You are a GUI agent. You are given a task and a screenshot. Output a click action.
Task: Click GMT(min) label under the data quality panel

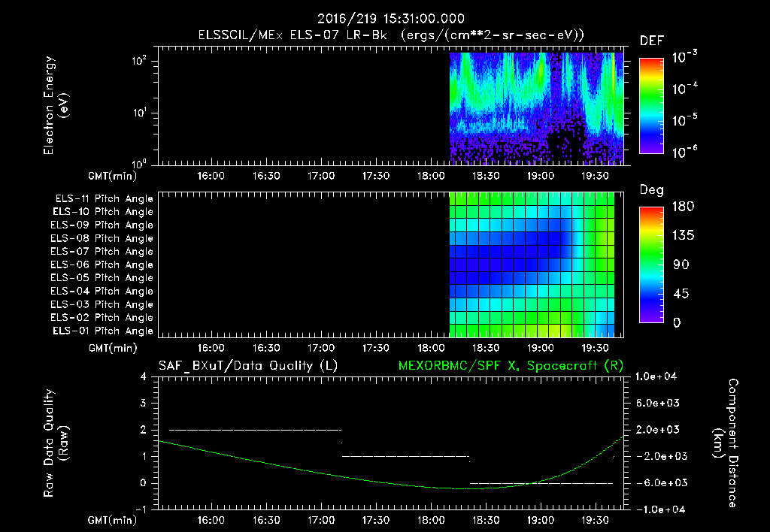(x=113, y=520)
